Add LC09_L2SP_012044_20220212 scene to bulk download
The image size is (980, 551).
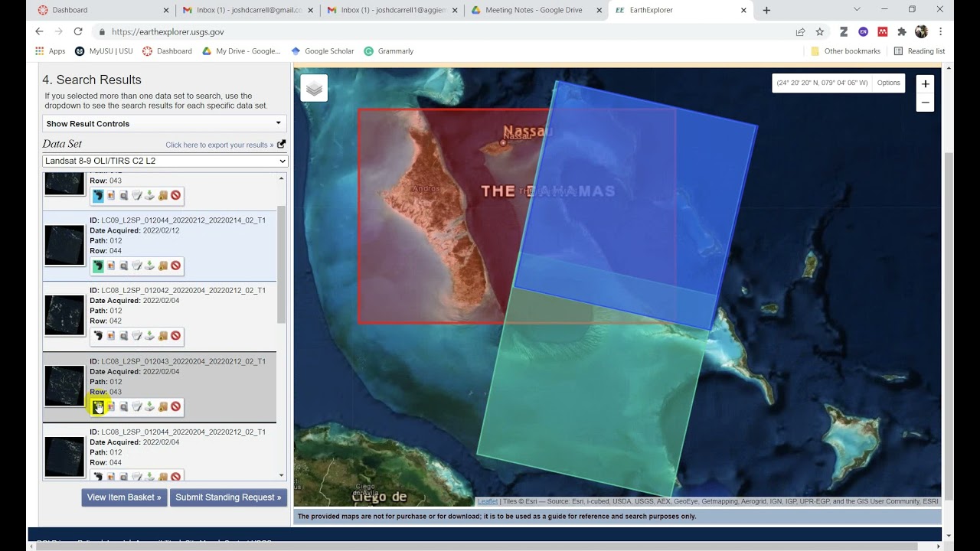tap(163, 266)
